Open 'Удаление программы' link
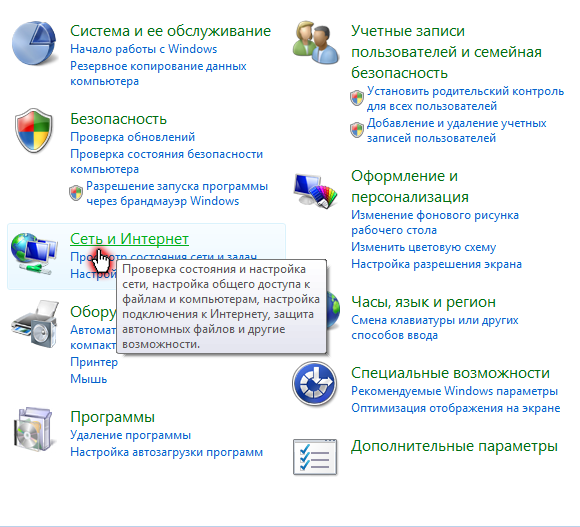Image resolution: width=580 pixels, height=527 pixels. pos(131,435)
